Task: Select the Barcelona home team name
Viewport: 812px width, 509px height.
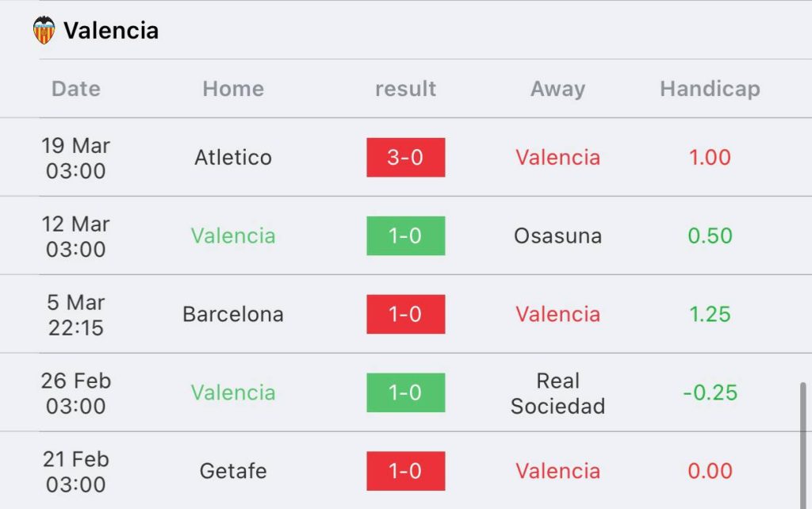Action: (233, 314)
